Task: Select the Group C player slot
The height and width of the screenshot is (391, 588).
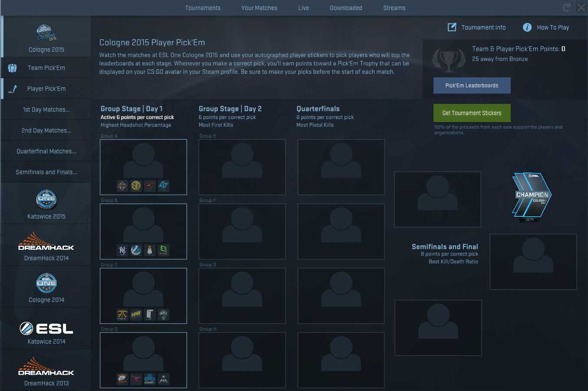Action: click(143, 295)
